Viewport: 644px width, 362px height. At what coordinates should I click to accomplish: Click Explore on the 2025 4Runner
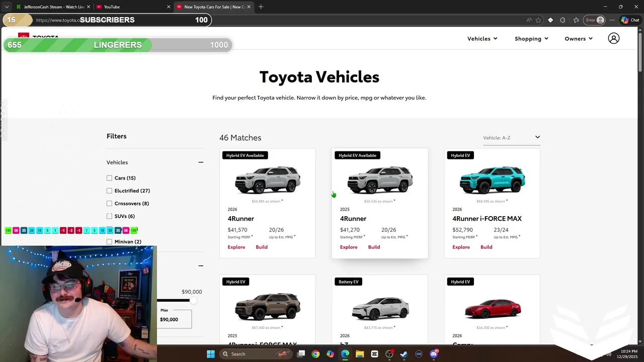(349, 247)
